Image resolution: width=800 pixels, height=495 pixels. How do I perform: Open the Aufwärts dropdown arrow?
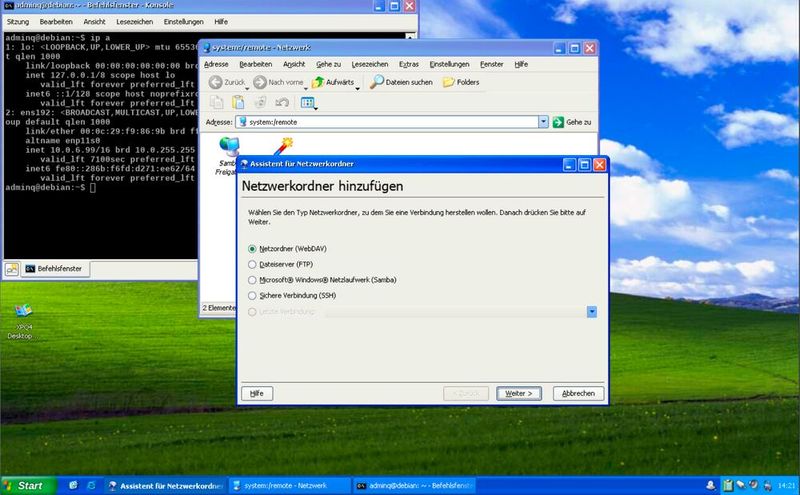tap(358, 89)
